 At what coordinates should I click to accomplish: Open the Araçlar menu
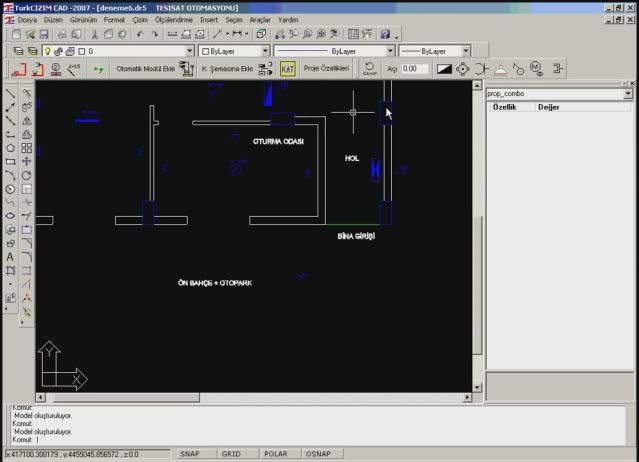260,20
